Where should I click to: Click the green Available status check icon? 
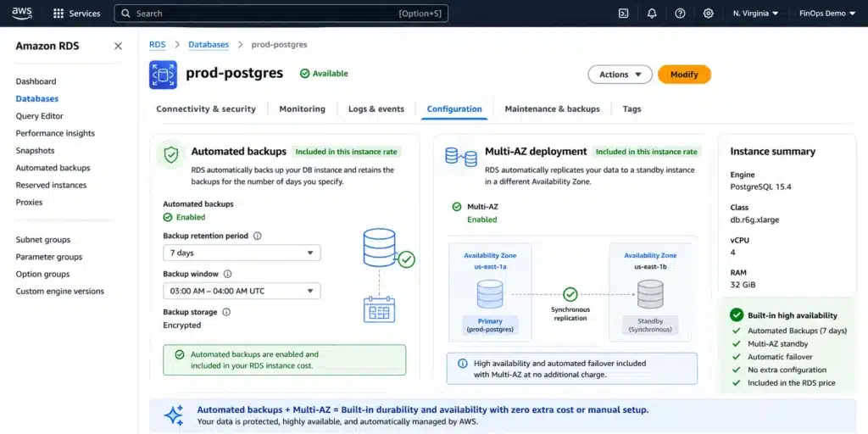(x=304, y=73)
